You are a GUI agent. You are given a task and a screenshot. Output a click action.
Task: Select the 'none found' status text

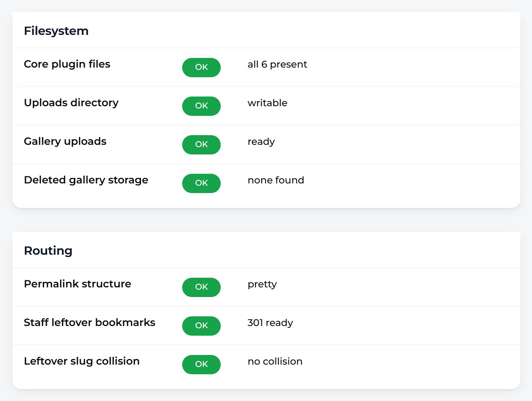(x=276, y=180)
